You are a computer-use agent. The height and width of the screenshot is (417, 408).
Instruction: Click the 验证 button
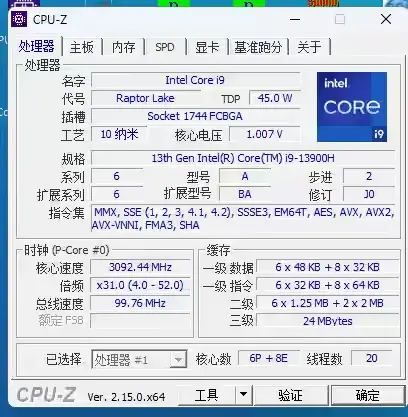[291, 395]
